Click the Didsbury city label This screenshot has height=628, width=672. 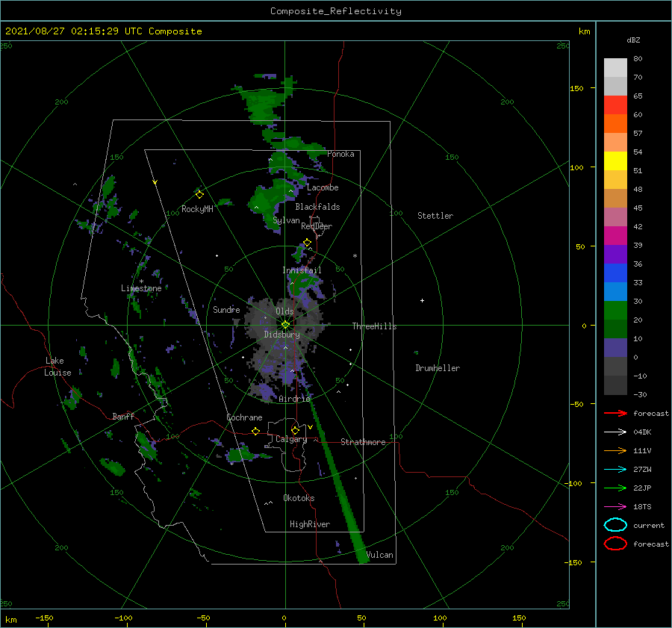(282, 335)
